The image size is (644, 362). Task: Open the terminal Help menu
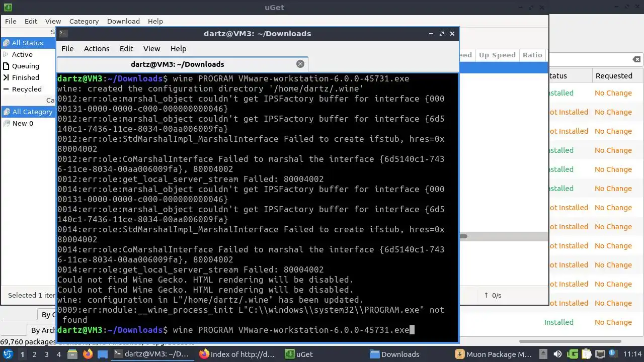(179, 49)
